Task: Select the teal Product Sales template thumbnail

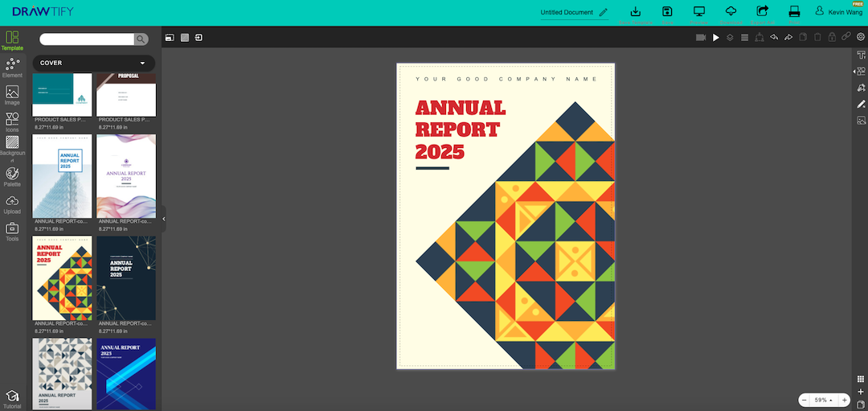Action: pos(62,94)
